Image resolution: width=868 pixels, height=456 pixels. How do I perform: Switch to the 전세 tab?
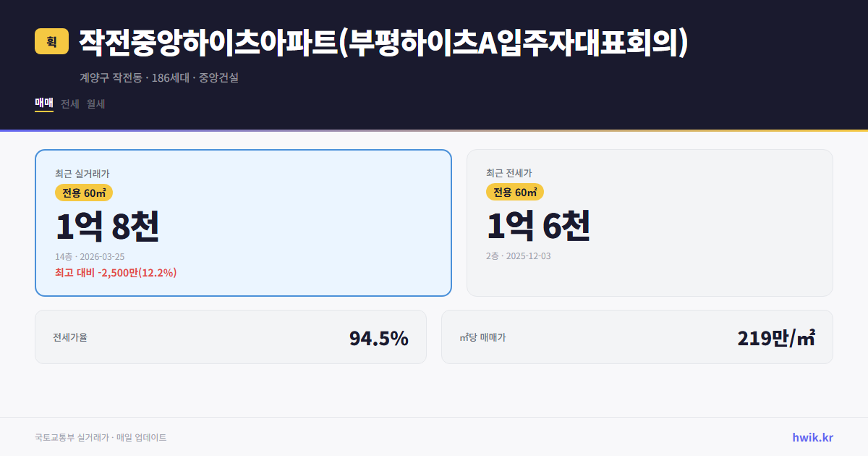(69, 104)
